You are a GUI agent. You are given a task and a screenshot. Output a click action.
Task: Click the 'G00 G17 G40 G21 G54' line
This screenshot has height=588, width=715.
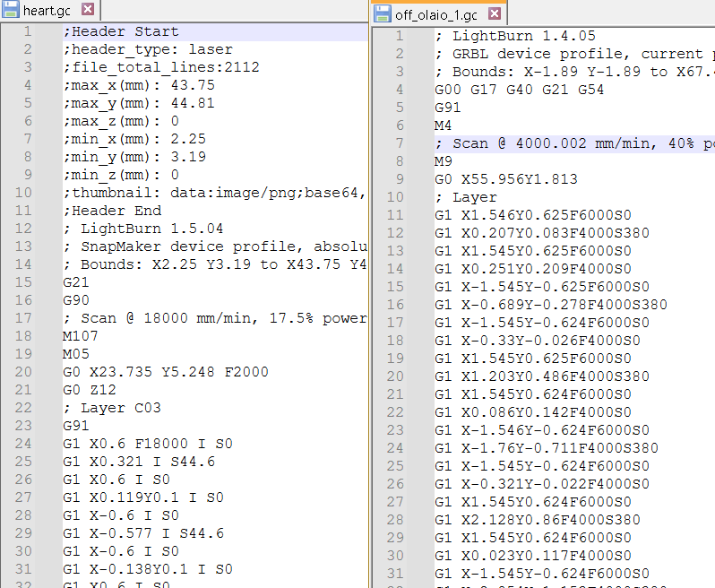[x=519, y=90]
